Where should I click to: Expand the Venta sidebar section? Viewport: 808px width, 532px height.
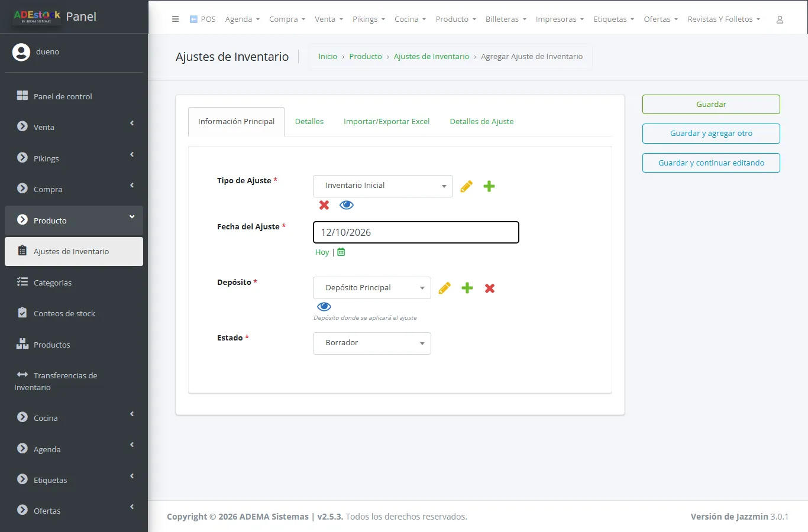(74, 127)
